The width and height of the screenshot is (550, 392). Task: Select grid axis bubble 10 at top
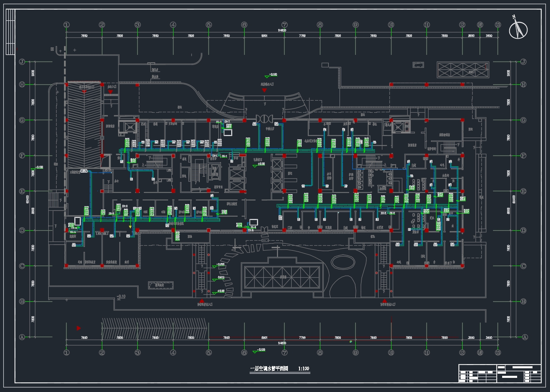[x=391, y=25]
